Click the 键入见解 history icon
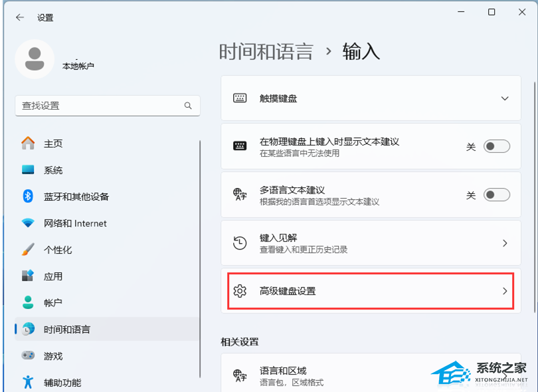 (240, 243)
